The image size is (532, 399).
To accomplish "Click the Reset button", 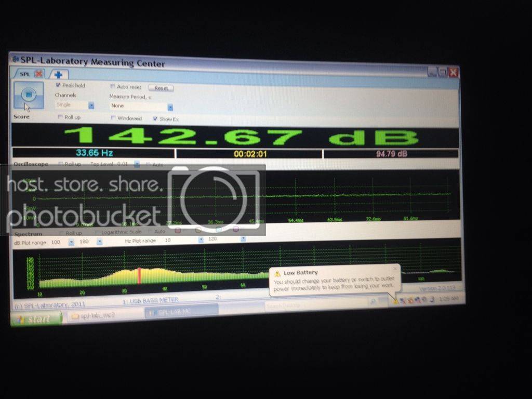I will (161, 88).
